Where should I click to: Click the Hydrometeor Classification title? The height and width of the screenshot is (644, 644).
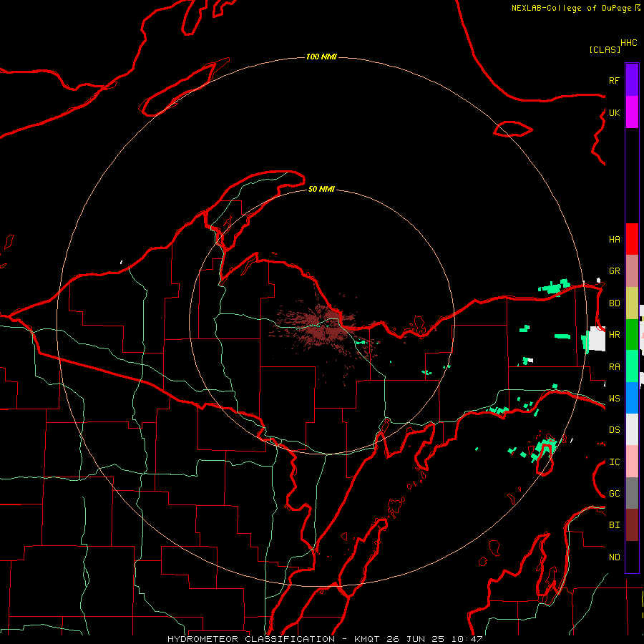(251, 639)
